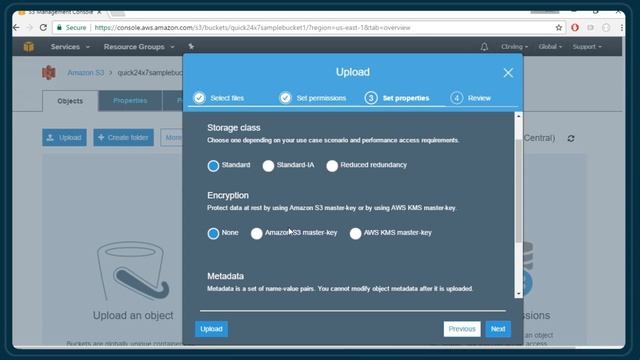Click the Upload button in the bucket toolbar
The width and height of the screenshot is (640, 360).
click(64, 138)
